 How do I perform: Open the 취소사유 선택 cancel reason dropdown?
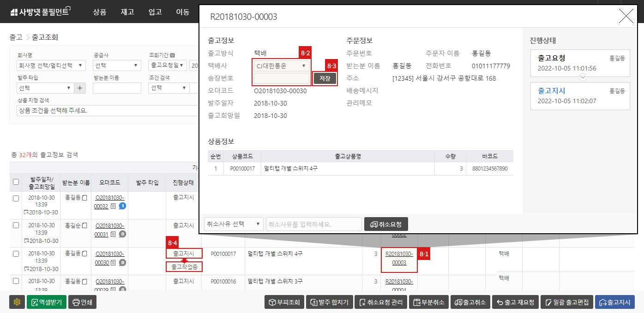(233, 224)
